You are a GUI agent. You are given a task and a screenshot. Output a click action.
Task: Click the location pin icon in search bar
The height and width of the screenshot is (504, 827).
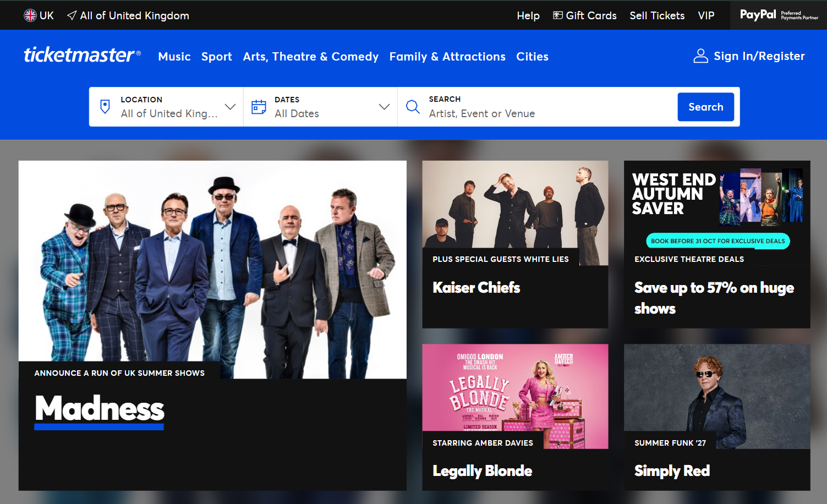[x=105, y=107]
